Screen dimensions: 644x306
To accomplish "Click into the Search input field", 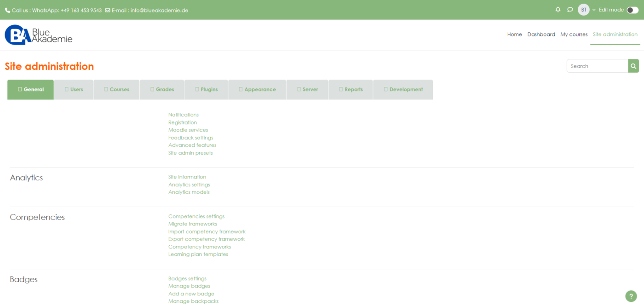I will (597, 66).
